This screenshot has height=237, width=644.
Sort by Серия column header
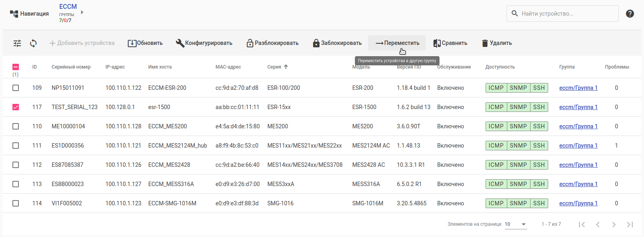tap(274, 67)
